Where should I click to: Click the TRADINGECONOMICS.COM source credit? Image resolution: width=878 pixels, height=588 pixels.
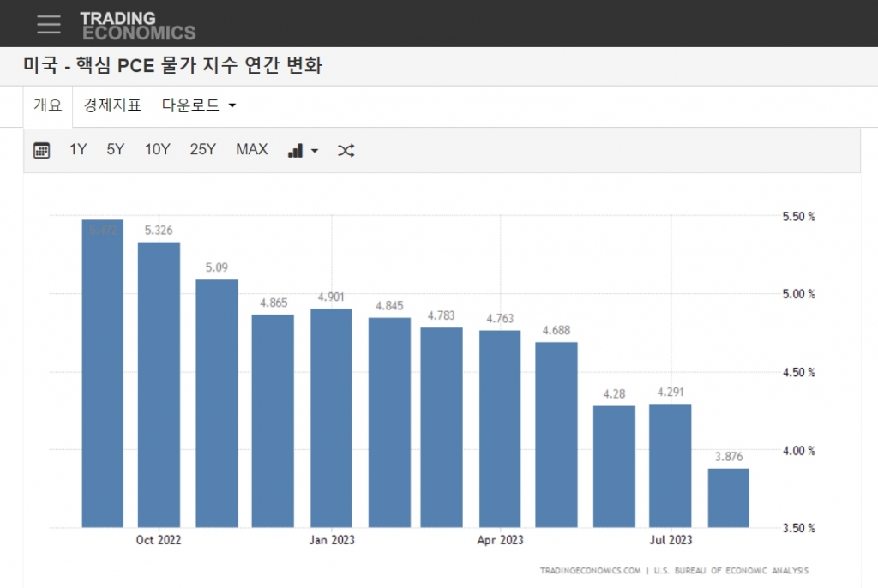point(590,570)
